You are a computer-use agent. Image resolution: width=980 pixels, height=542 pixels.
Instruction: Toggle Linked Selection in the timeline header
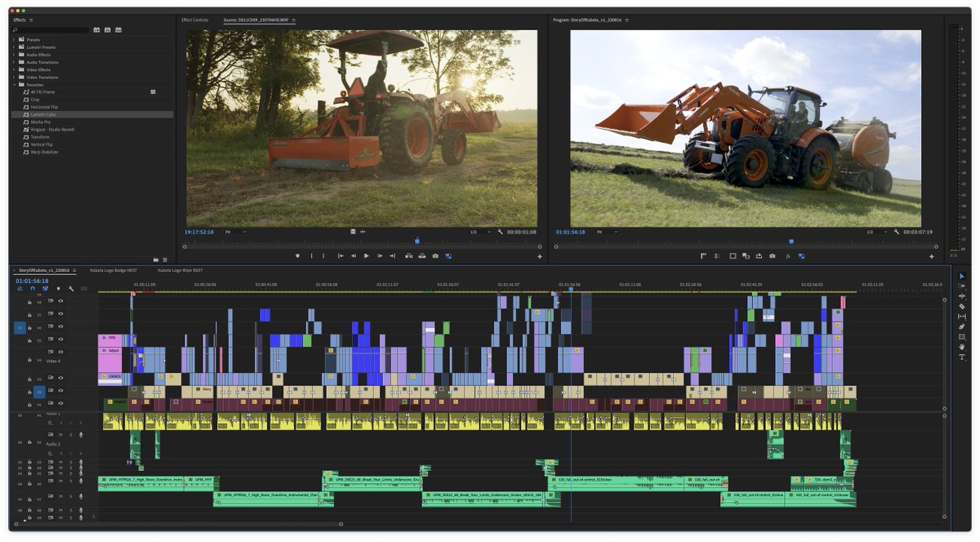(x=45, y=288)
